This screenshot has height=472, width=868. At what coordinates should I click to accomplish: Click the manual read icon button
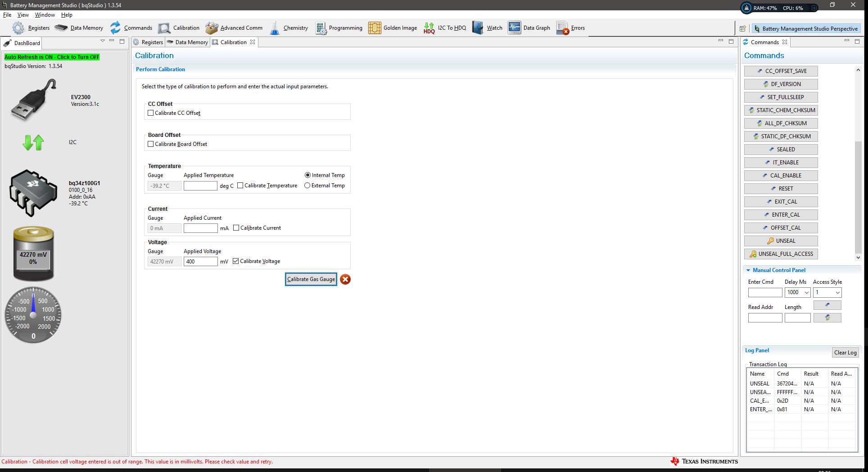click(x=827, y=318)
